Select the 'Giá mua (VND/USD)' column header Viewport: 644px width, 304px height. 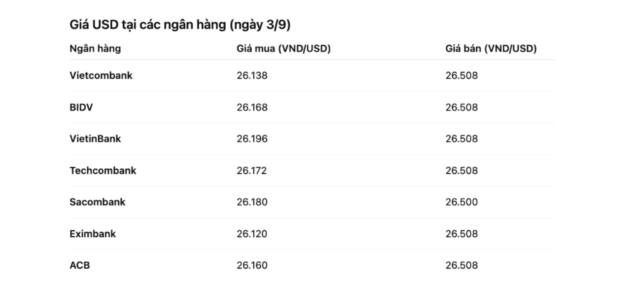(284, 49)
